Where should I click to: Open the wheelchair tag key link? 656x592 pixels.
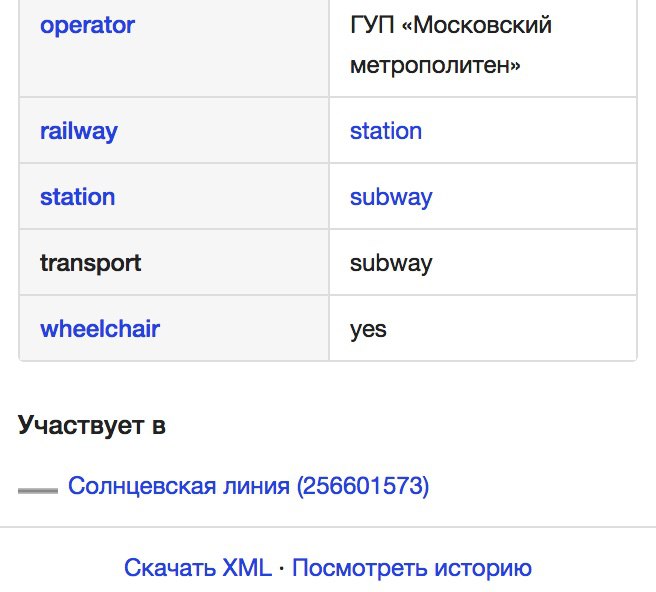[100, 329]
